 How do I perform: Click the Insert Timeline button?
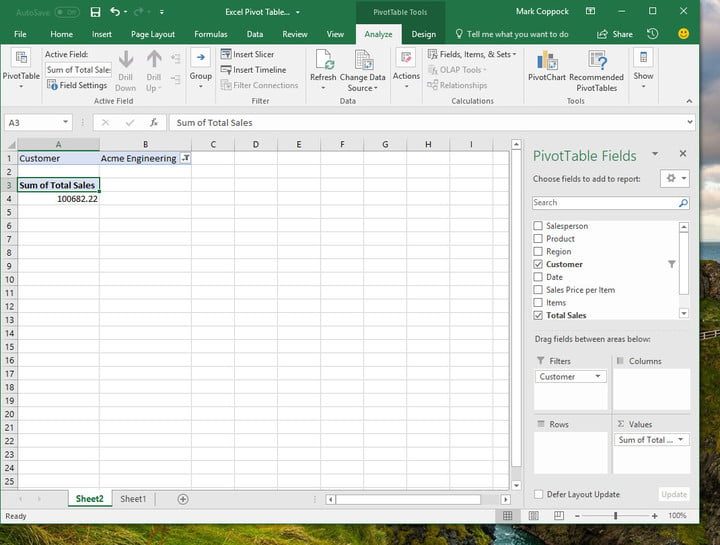tap(252, 70)
